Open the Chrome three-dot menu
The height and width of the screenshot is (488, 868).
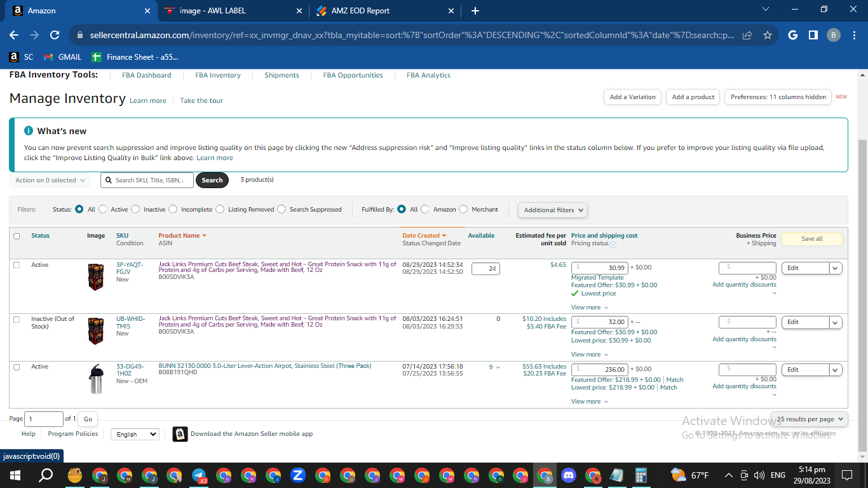(x=855, y=36)
